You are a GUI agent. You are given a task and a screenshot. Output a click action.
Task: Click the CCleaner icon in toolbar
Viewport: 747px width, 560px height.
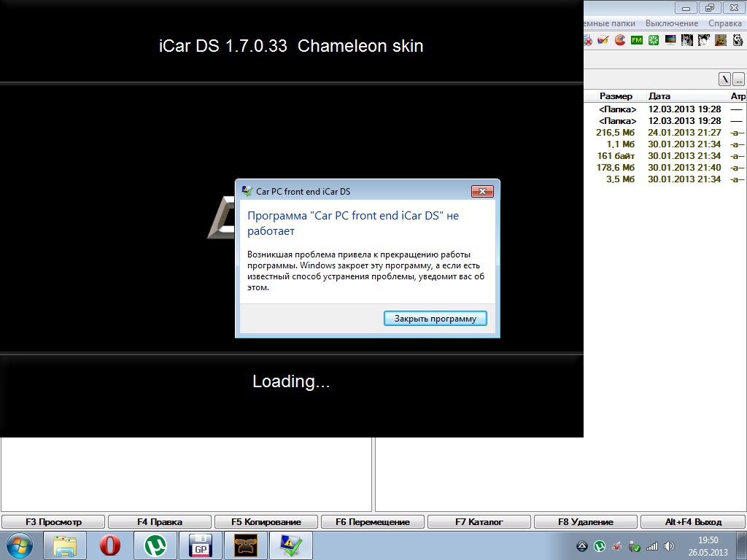point(619,40)
